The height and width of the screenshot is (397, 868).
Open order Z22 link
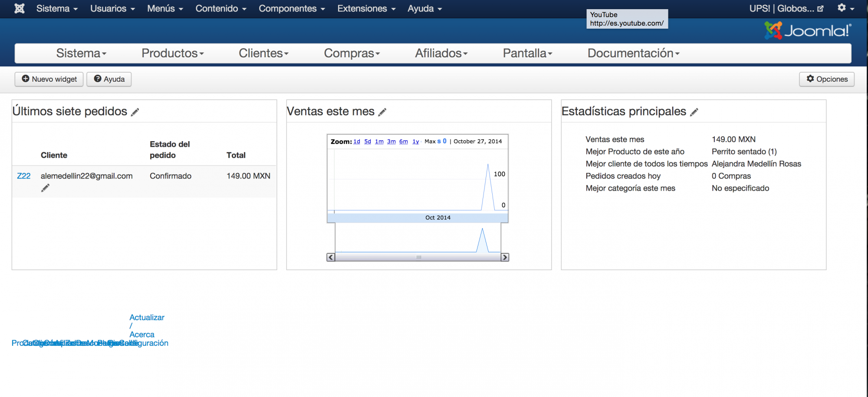[24, 176]
